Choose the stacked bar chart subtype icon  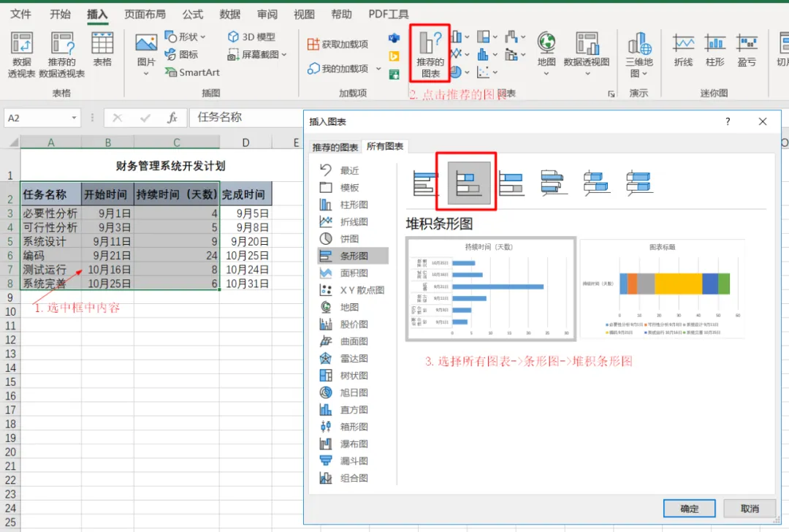pos(469,183)
